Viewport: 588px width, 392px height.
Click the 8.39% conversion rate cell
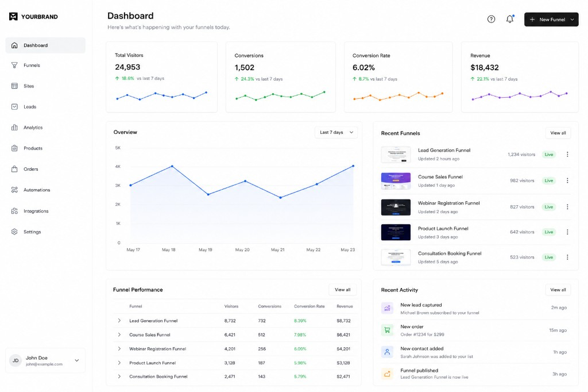(x=300, y=321)
